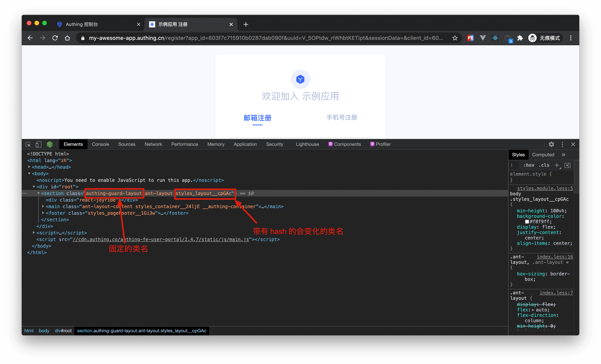Screen dimensions: 601x364
Task: Toggle the .cls class editor
Action: pos(544,165)
